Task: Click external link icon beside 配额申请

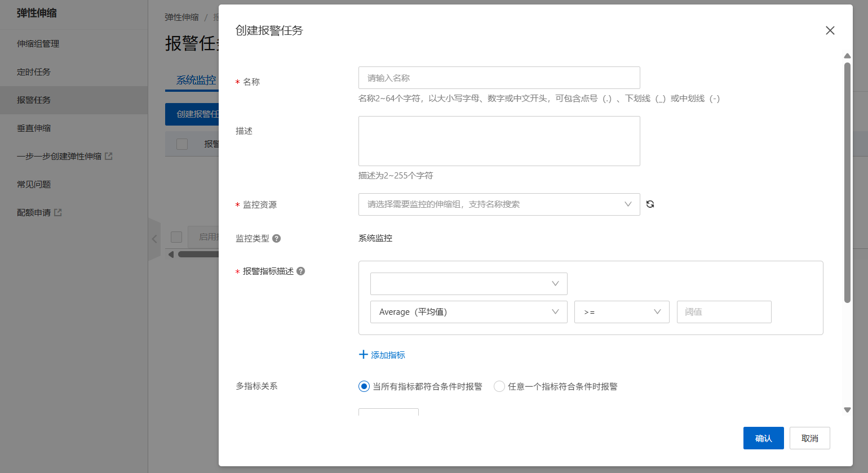Action: point(57,212)
